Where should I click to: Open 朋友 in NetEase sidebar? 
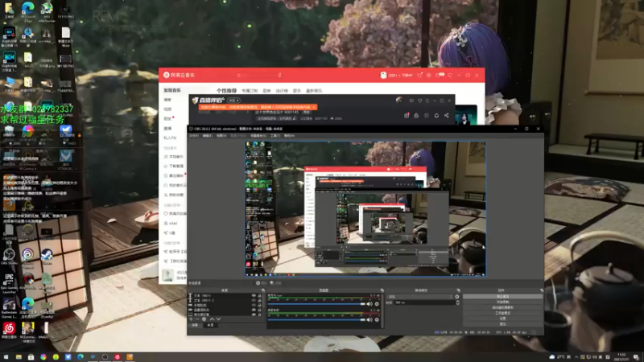coord(167,118)
